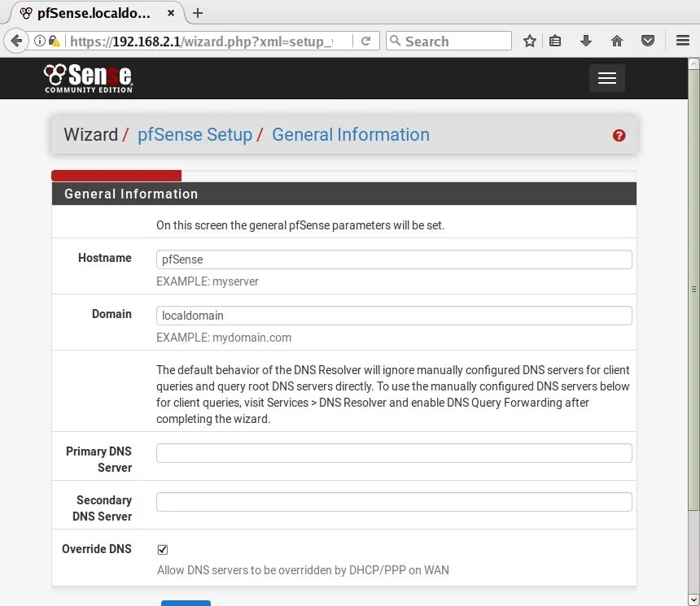Image resolution: width=700 pixels, height=606 pixels.
Task: Click the Hostname label
Action: coord(104,258)
